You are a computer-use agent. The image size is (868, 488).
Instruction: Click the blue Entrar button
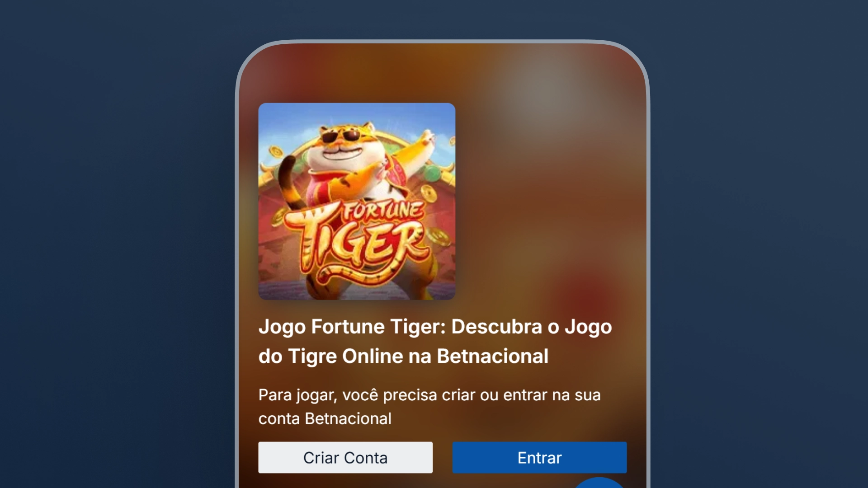click(539, 457)
